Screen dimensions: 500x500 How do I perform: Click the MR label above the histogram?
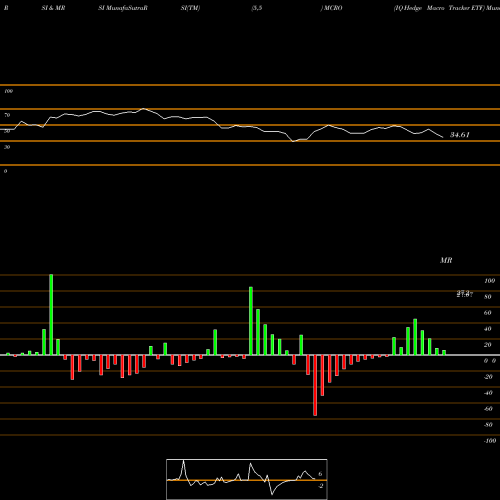[446, 260]
